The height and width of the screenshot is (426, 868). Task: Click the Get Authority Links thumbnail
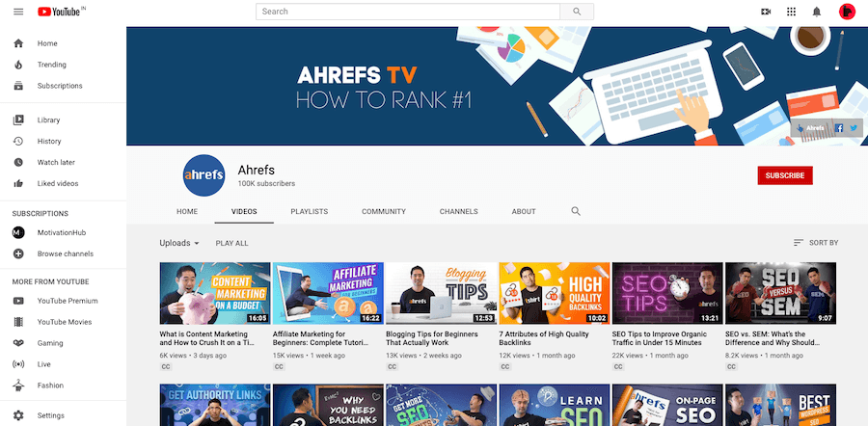click(x=215, y=405)
